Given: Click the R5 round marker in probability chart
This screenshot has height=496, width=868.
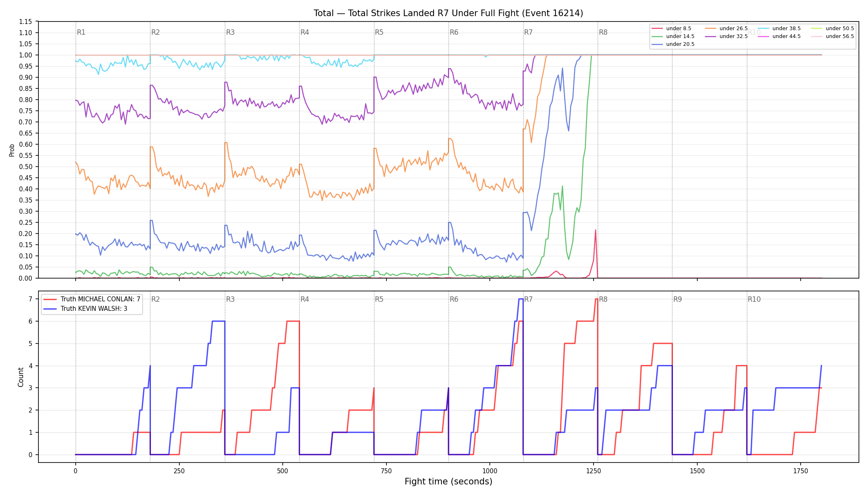Looking at the screenshot, I should 379,32.
